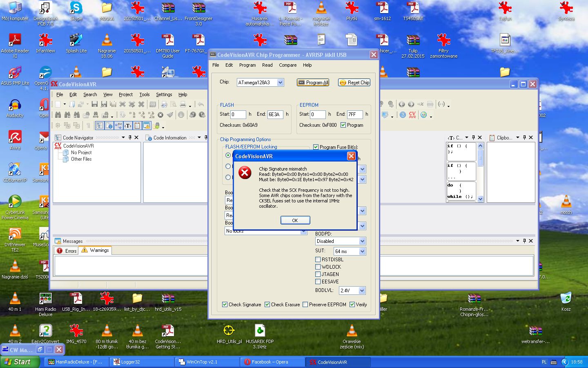
Task: Open the Compare menu in Chip Programmer
Action: 287,65
